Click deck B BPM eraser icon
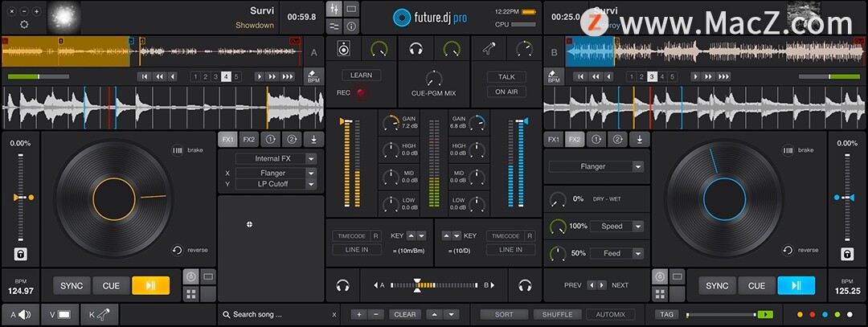The image size is (868, 327). (x=554, y=76)
